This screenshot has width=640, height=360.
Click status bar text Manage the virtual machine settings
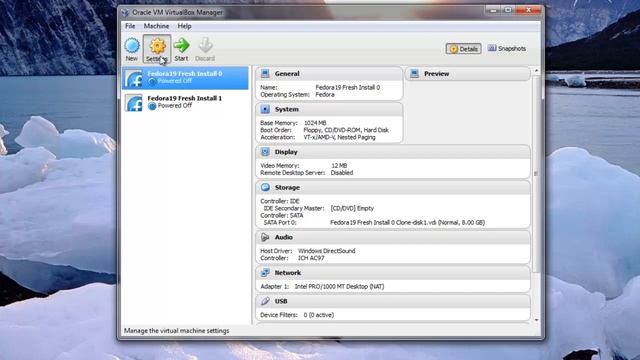(x=176, y=331)
